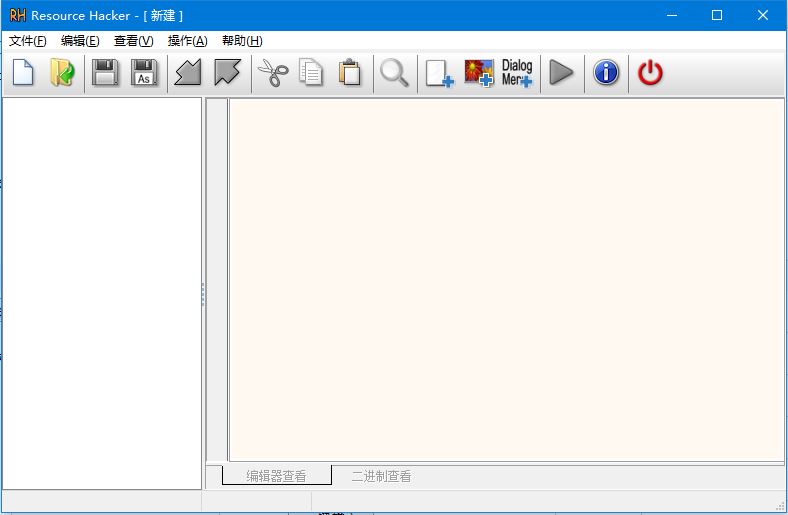Open a file with the folder icon
This screenshot has width=788, height=515.
pyautogui.click(x=62, y=73)
